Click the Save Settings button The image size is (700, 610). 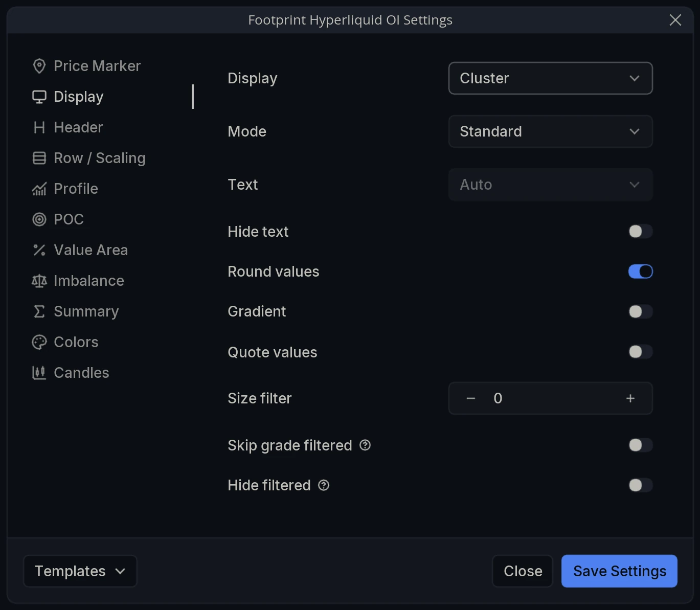click(619, 571)
